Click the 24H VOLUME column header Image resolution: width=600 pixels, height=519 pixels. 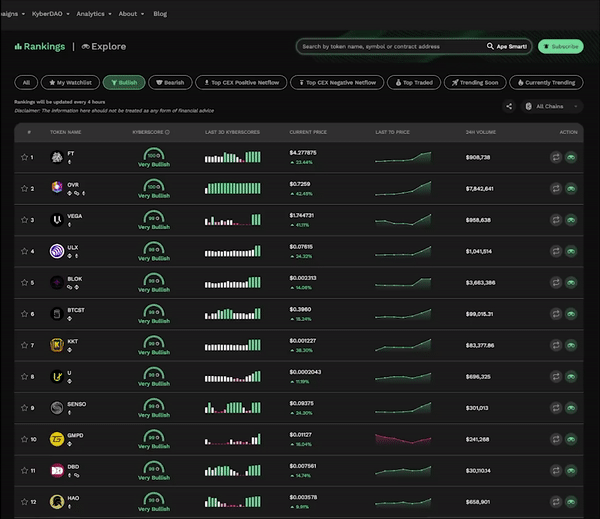481,132
